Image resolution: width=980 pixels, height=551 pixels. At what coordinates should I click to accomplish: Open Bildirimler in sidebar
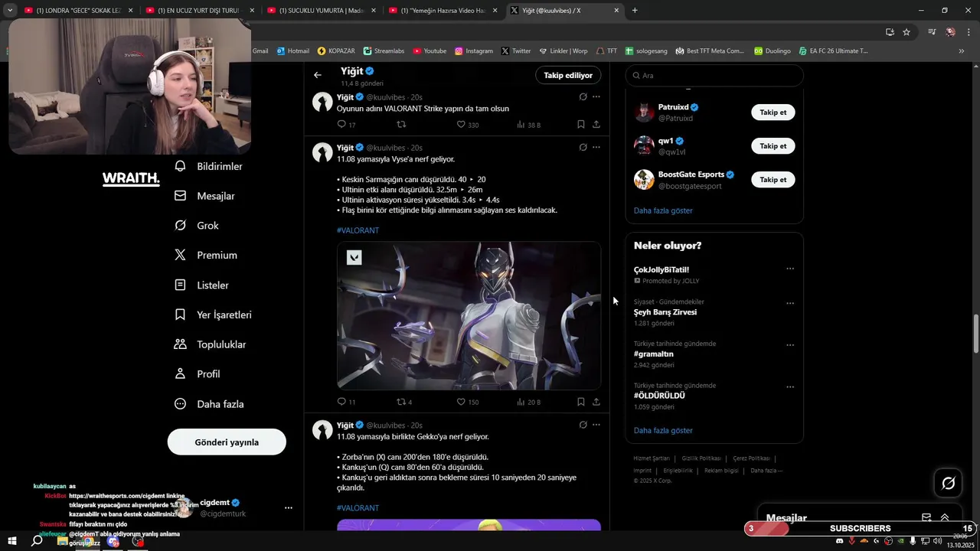point(209,166)
